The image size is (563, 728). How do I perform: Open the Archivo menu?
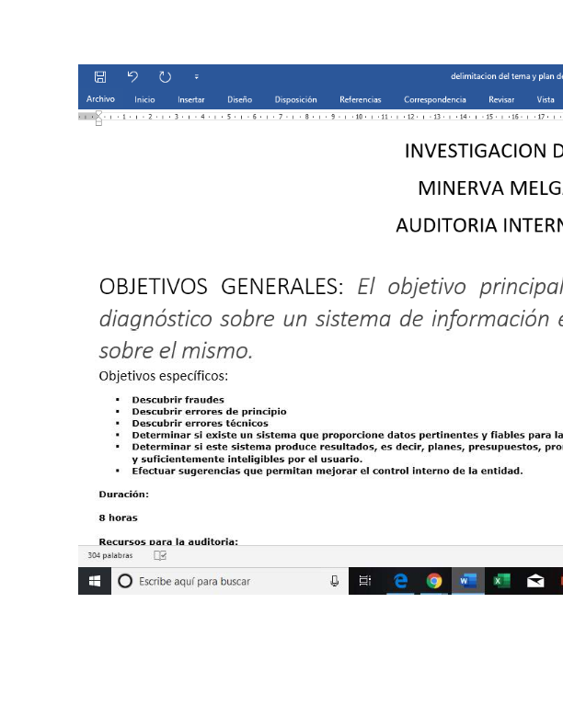(100, 99)
